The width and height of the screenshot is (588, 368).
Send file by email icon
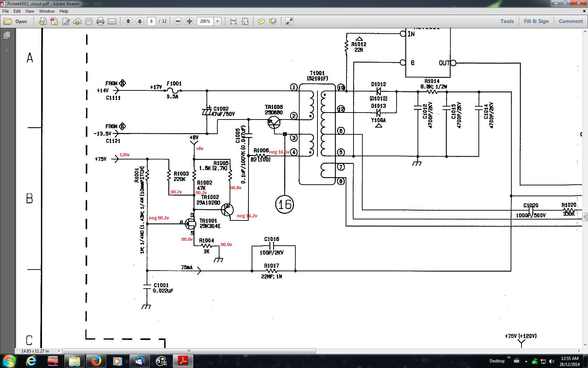(x=112, y=21)
